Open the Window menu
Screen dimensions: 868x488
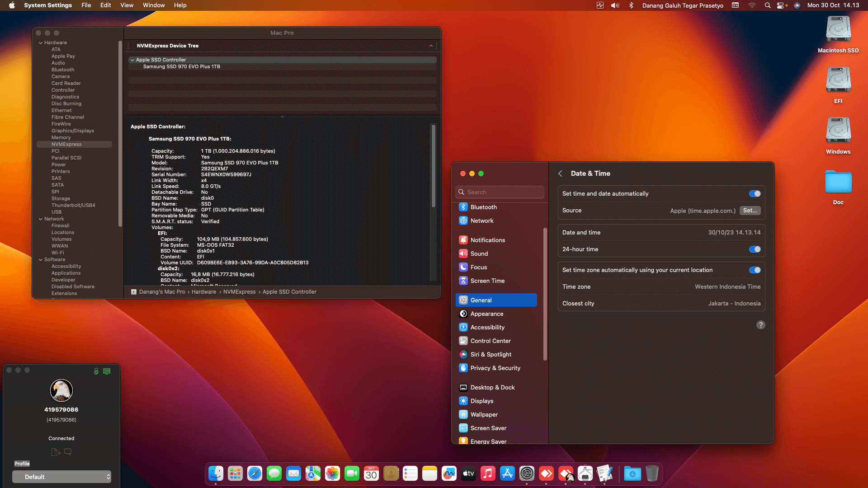(x=154, y=5)
